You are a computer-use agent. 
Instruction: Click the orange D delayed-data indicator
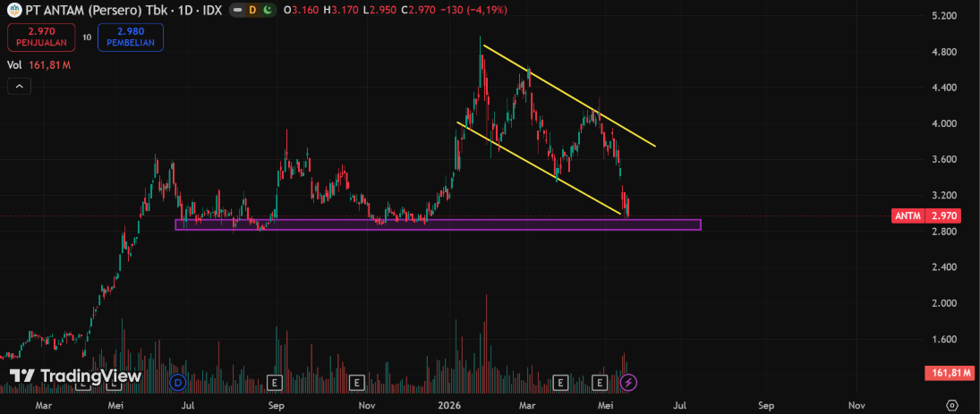252,10
